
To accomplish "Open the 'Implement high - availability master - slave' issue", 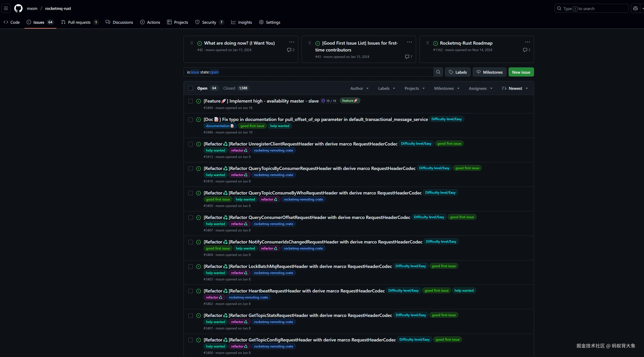I will [x=261, y=101].
